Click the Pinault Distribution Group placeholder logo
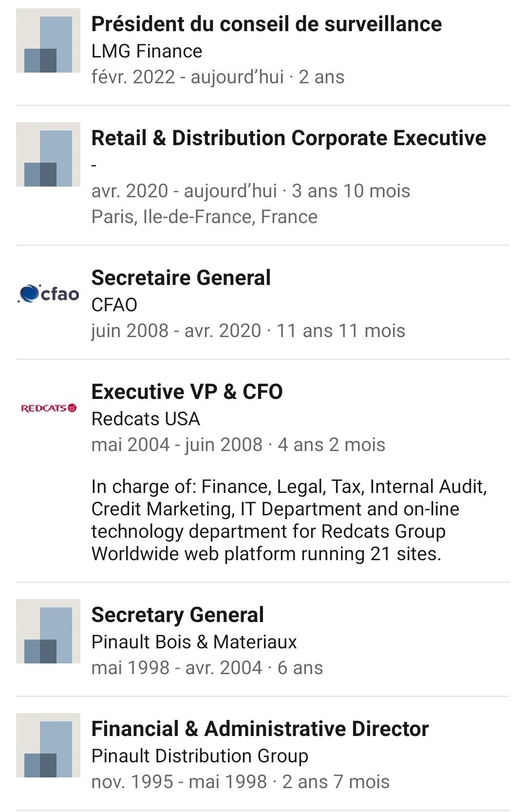This screenshot has height=812, width=526. click(48, 745)
